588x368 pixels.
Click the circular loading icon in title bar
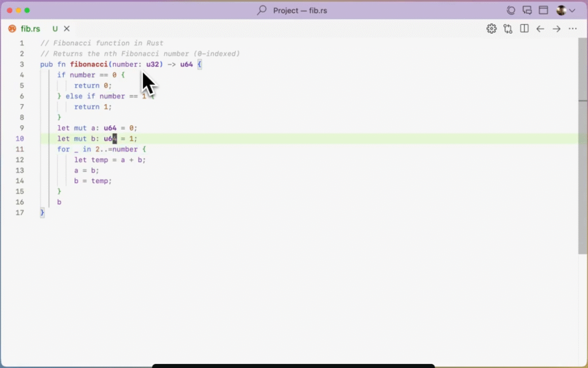click(511, 10)
